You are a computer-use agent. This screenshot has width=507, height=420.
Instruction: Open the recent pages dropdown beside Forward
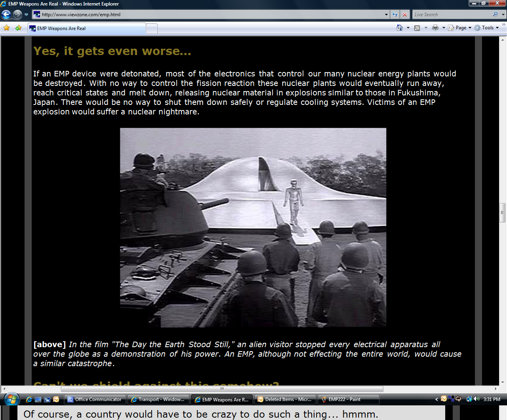pyautogui.click(x=27, y=15)
